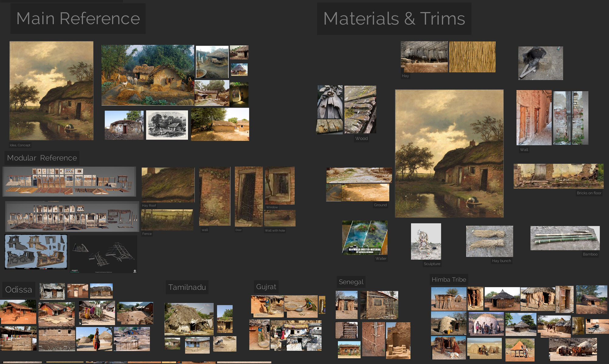This screenshot has height=364, width=609.
Task: Click the Tamilnadu section label
Action: point(187,287)
